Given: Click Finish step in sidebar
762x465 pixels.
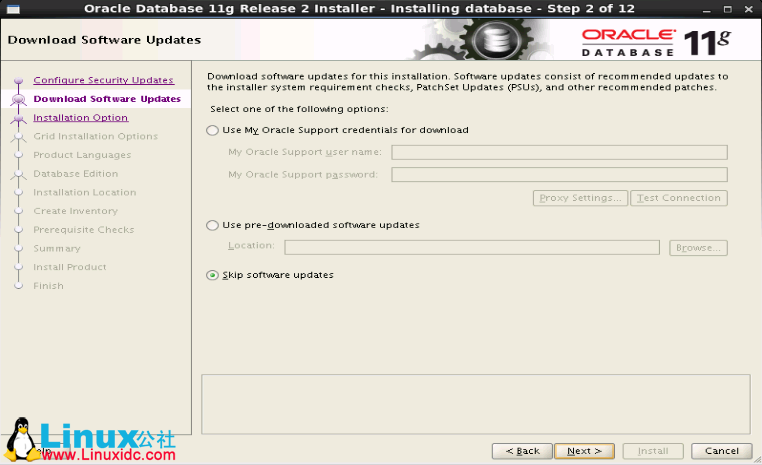Looking at the screenshot, I should (48, 286).
